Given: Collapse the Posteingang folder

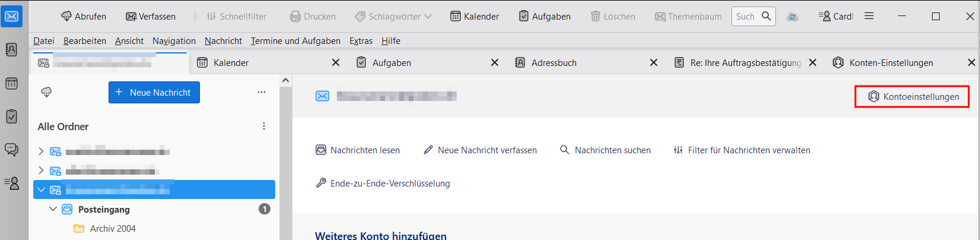Looking at the screenshot, I should tap(53, 209).
